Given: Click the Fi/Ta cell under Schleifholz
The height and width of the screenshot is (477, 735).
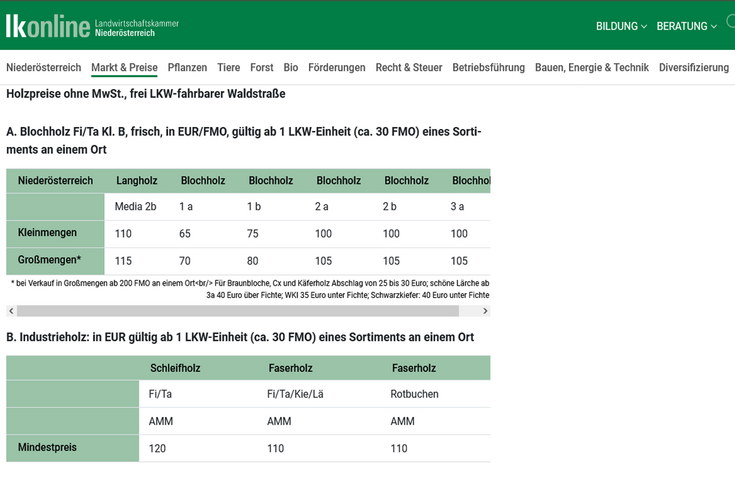Looking at the screenshot, I should point(160,394).
